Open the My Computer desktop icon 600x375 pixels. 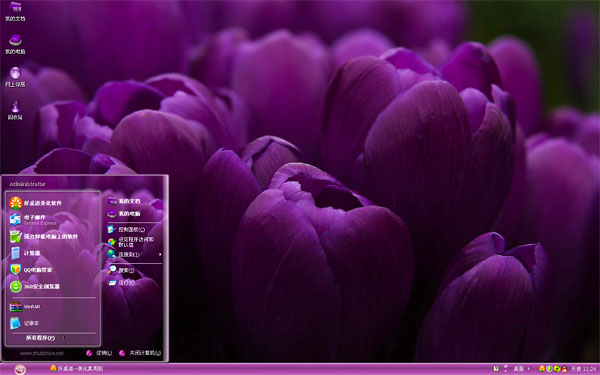[x=15, y=44]
